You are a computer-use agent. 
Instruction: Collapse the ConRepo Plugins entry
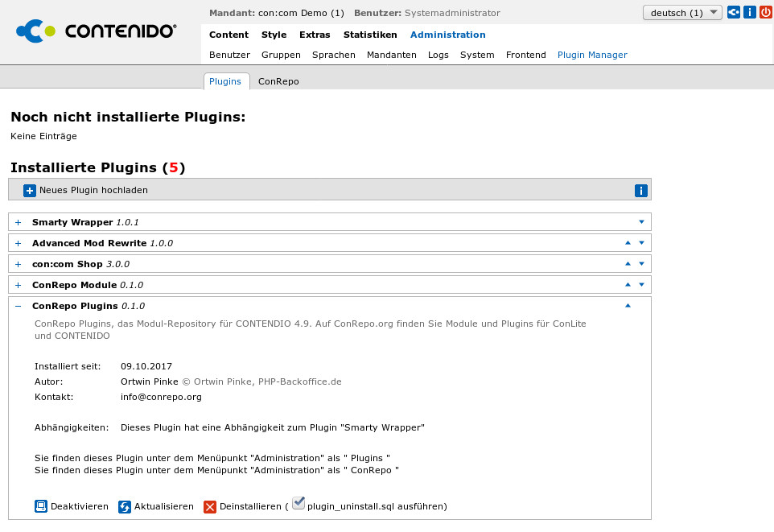click(x=18, y=306)
